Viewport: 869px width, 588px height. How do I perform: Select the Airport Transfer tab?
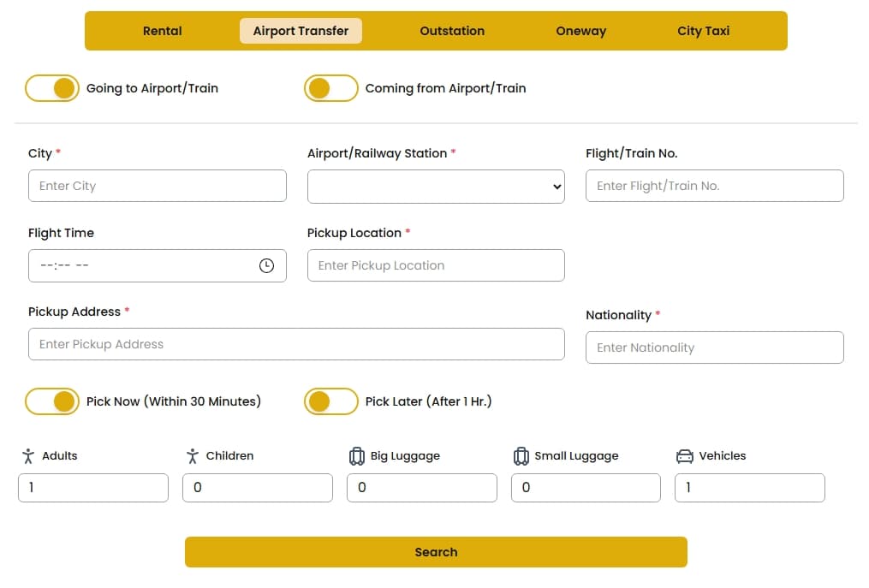coord(301,30)
